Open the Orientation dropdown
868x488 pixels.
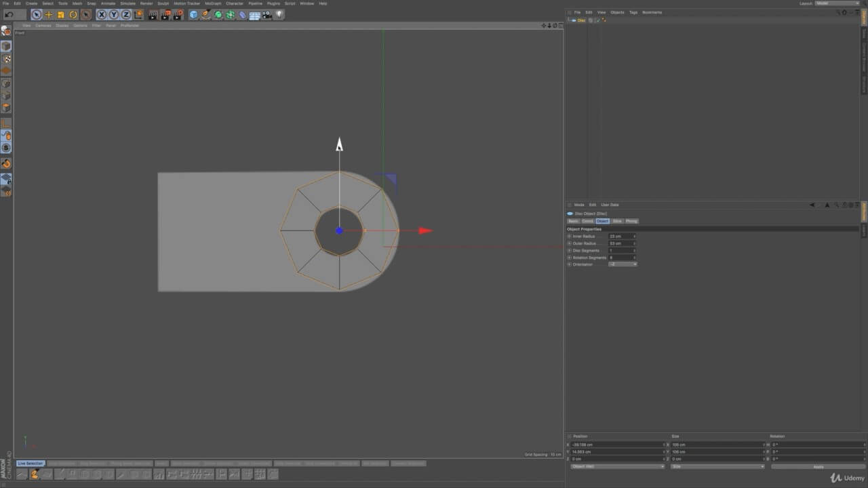point(623,264)
